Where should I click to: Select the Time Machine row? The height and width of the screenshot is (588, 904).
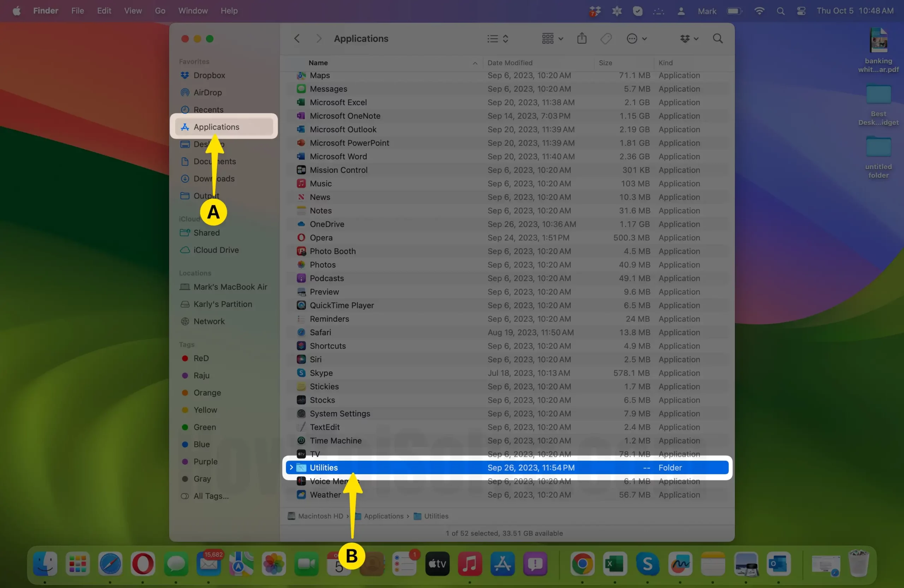[507, 441]
